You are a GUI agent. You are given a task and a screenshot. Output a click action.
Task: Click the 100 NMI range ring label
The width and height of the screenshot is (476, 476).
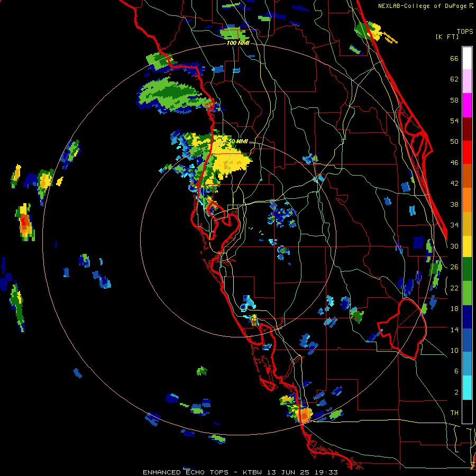(x=238, y=43)
